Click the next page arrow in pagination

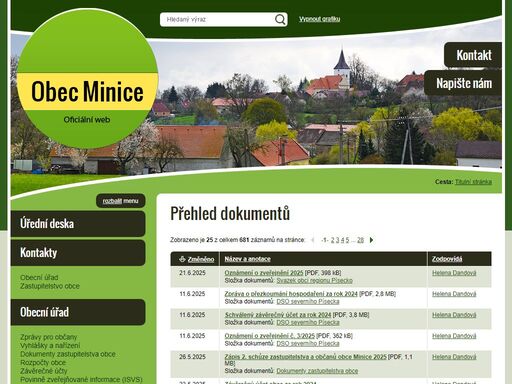pyautogui.click(x=371, y=240)
